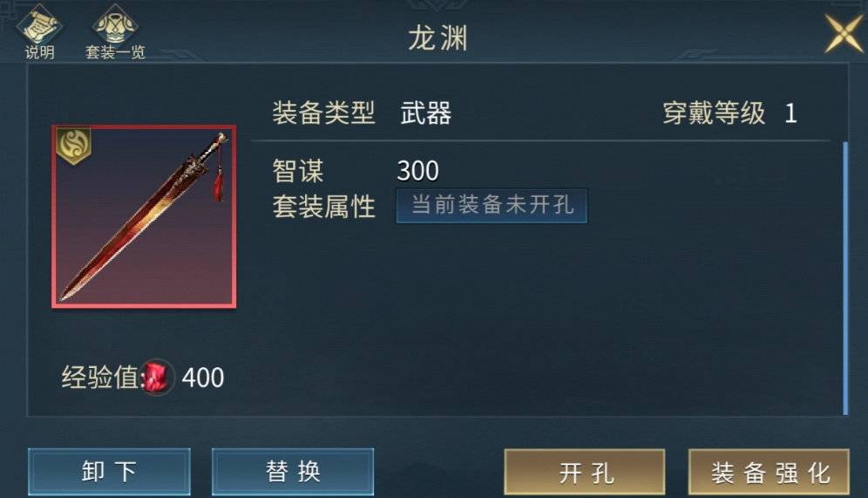868x498 pixels.
Task: Close the 龙渊 panel with the X
Action: pos(844,33)
